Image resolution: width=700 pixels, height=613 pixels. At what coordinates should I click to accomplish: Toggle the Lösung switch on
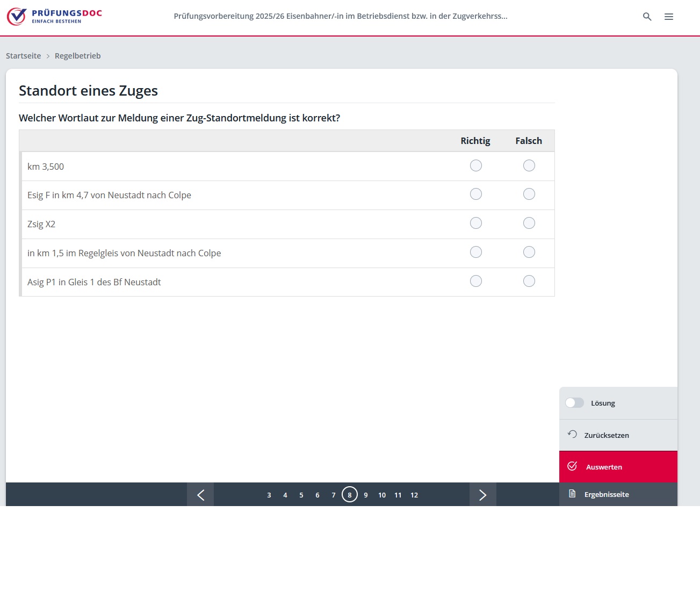574,403
